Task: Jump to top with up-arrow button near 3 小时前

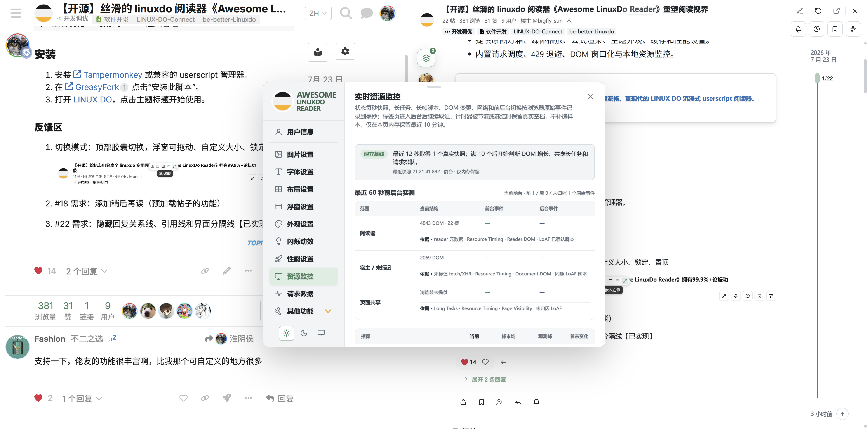Action: (x=842, y=414)
